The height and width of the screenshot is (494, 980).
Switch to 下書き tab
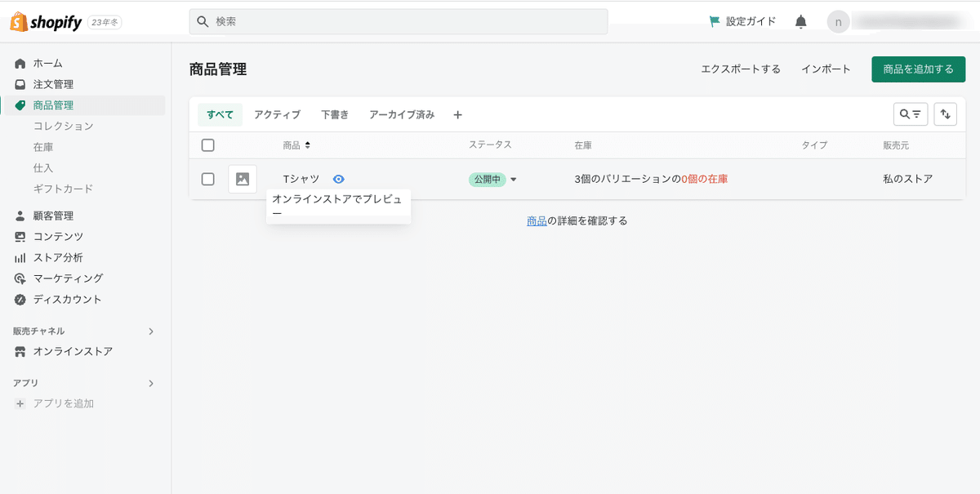tap(335, 115)
